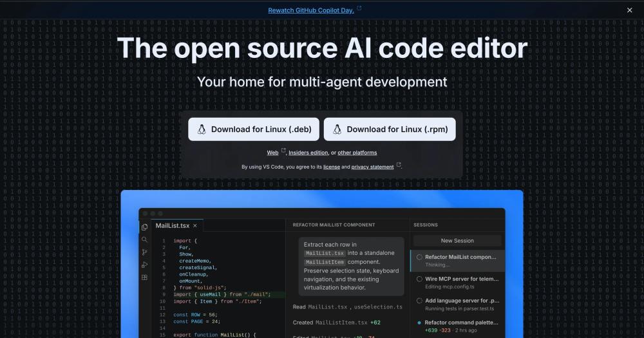The height and width of the screenshot is (338, 644).
Task: Click Download for Linux (.rpm) button
Action: click(x=390, y=129)
